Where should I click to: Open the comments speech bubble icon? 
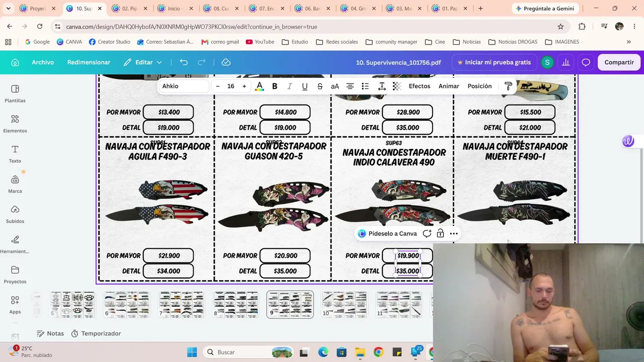click(586, 62)
